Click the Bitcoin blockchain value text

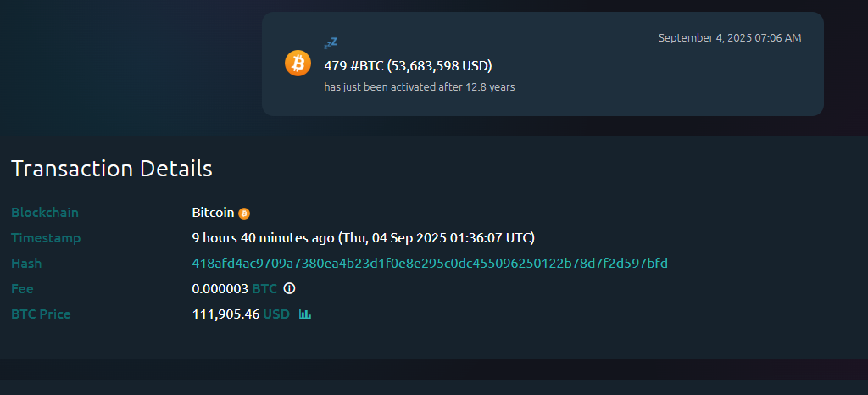tap(213, 213)
